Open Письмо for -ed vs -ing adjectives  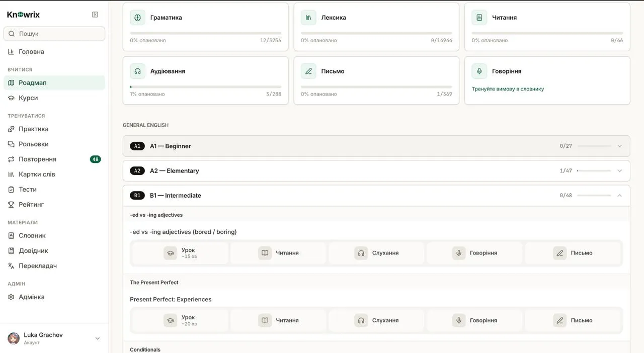point(573,253)
